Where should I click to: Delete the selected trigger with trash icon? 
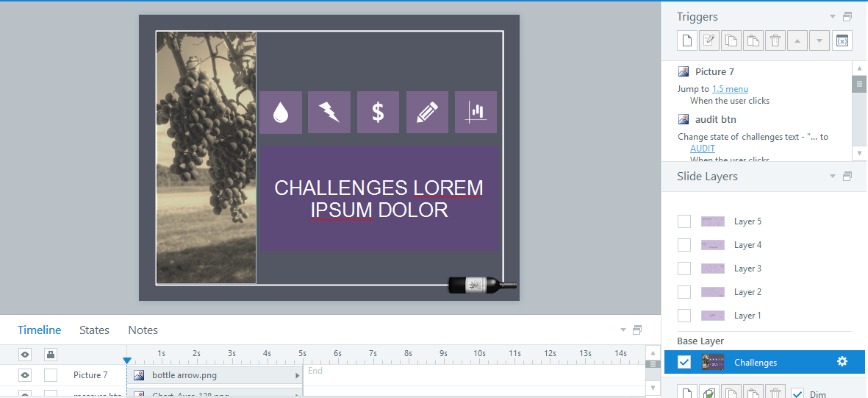pyautogui.click(x=775, y=40)
